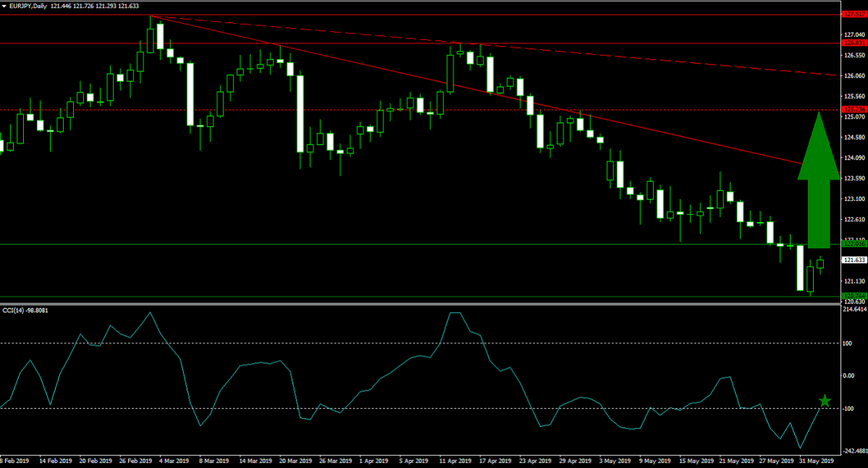Select the green 122.018 price label

[x=854, y=244]
